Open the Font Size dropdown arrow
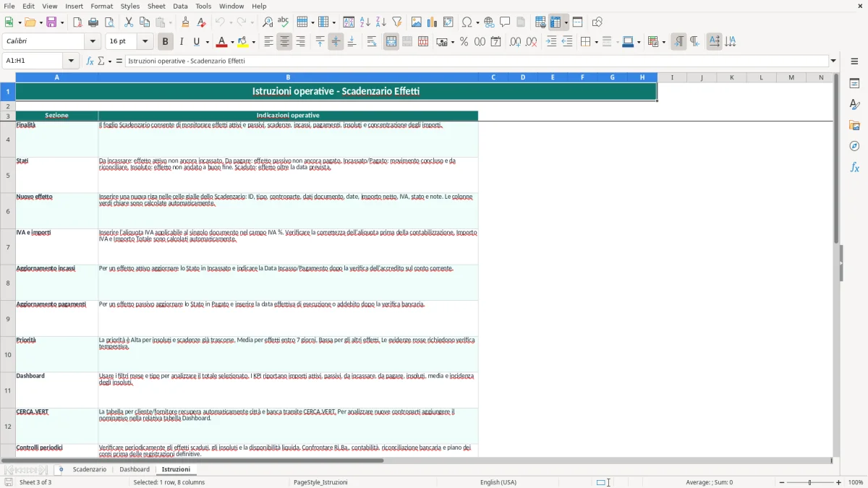The width and height of the screenshot is (868, 488). [145, 42]
